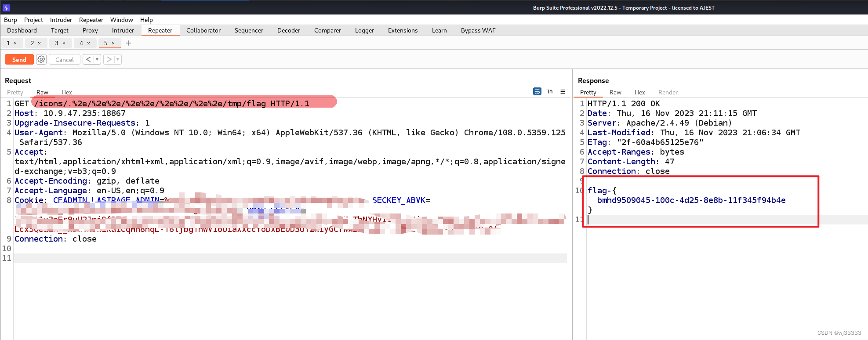Switch Request view to Pretty
This screenshot has height=340, width=868.
(x=15, y=92)
